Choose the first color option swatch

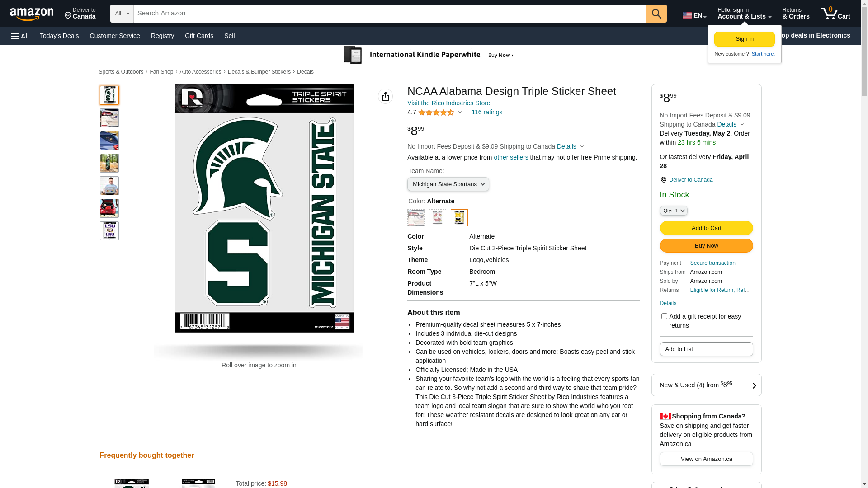click(415, 218)
